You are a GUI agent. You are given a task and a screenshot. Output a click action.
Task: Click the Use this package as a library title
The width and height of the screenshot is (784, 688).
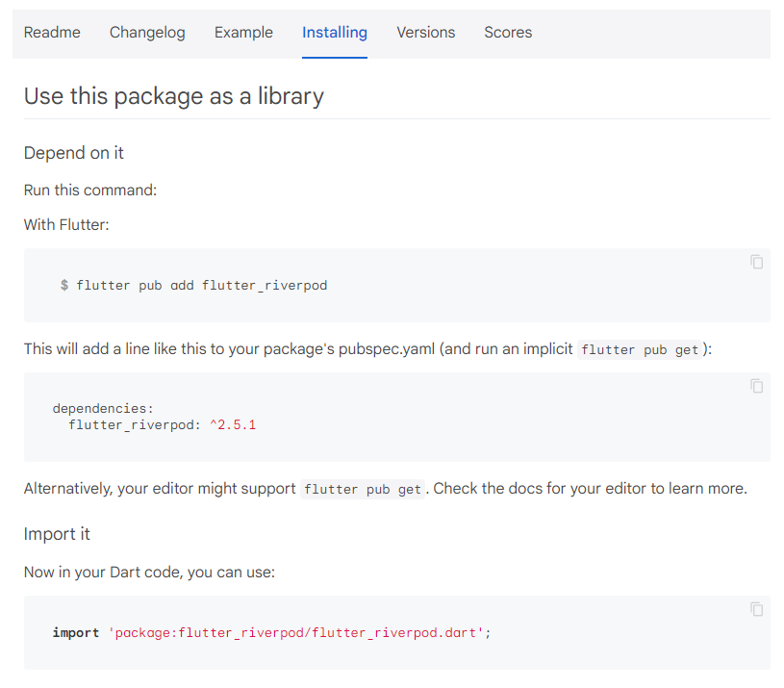click(x=173, y=96)
